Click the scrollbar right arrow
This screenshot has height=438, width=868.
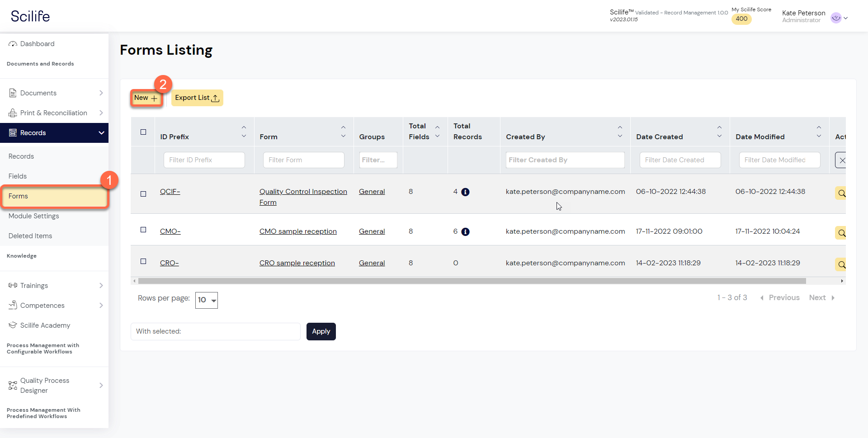click(842, 281)
